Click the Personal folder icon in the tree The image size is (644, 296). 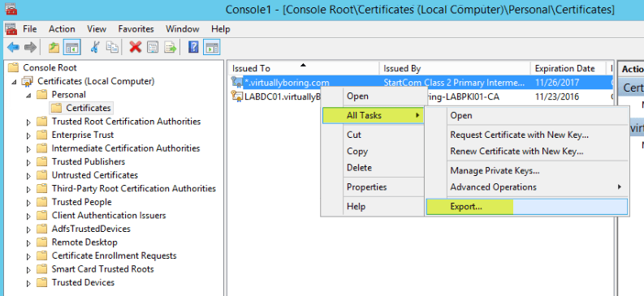[42, 95]
